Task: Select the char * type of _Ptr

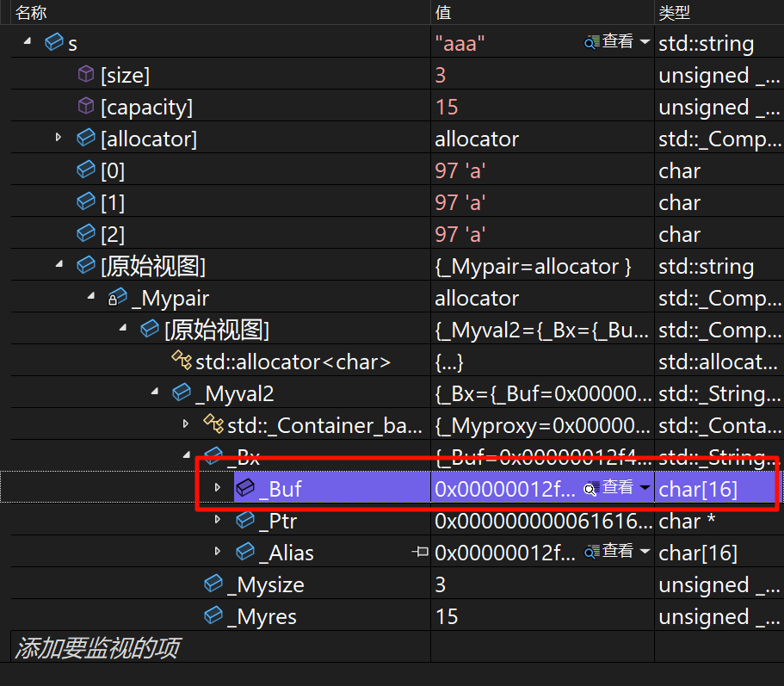Action: tap(687, 521)
